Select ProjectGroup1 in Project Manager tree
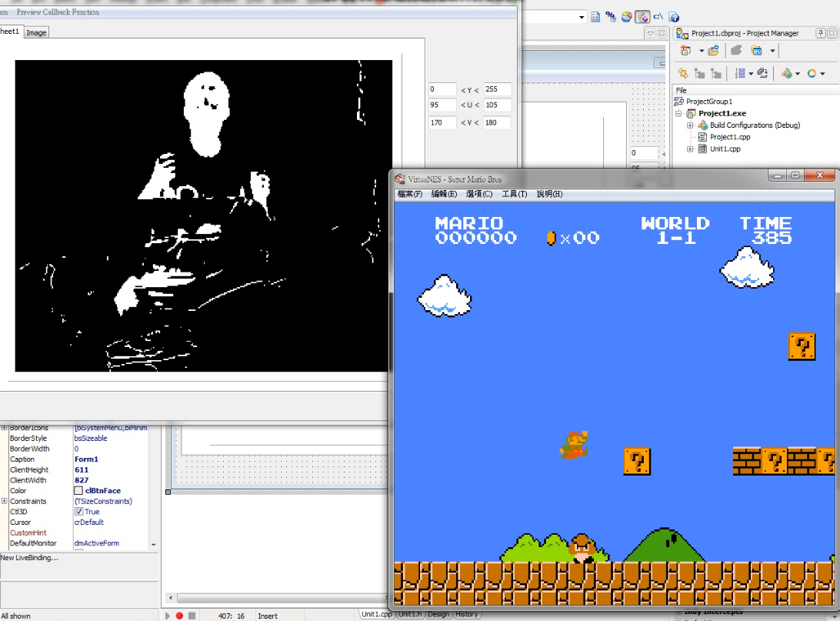840x621 pixels. coord(708,102)
